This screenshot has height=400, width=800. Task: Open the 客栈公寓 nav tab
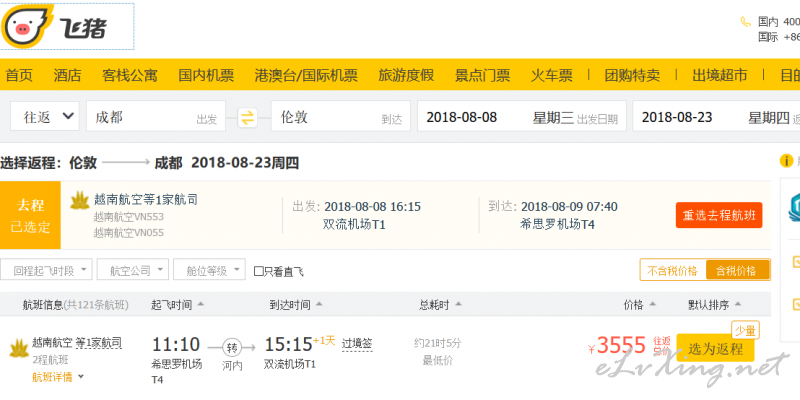[130, 76]
